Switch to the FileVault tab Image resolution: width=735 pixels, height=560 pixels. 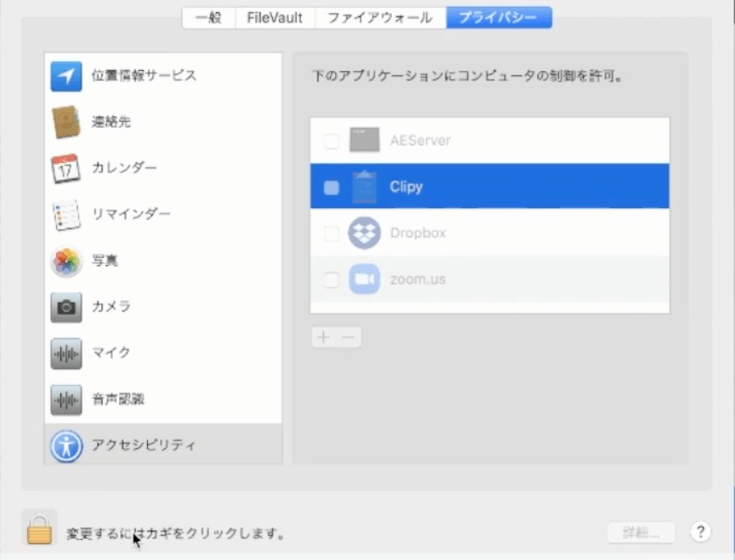click(x=275, y=17)
